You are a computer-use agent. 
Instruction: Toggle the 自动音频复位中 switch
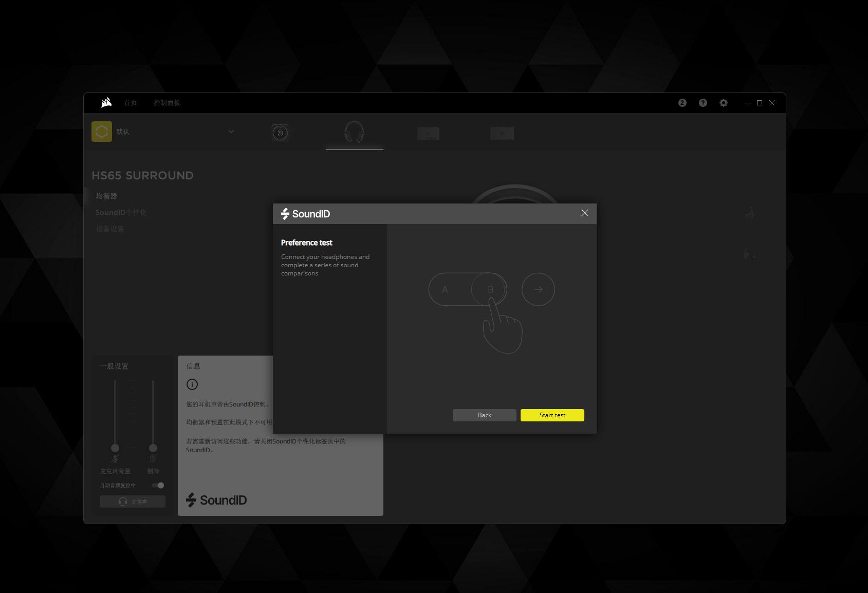(158, 485)
